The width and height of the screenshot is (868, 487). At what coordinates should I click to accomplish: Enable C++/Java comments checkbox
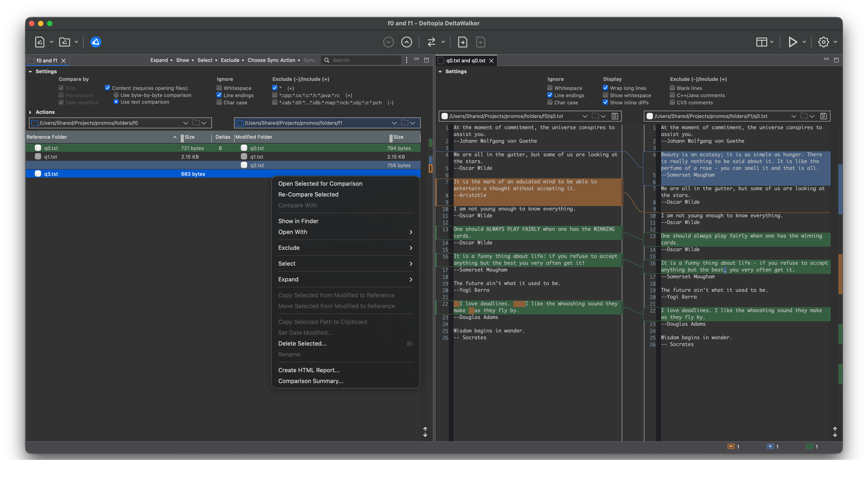click(672, 95)
